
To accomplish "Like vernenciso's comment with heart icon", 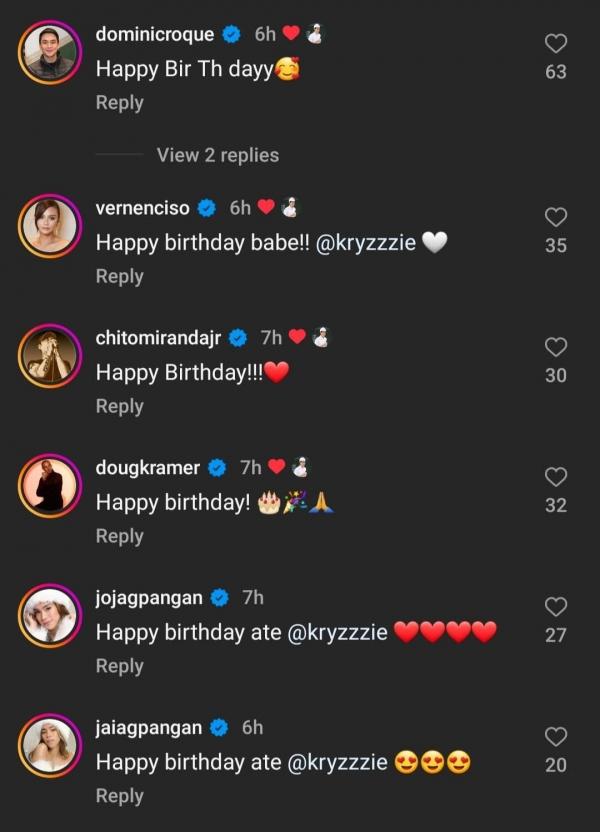I will pyautogui.click(x=556, y=217).
